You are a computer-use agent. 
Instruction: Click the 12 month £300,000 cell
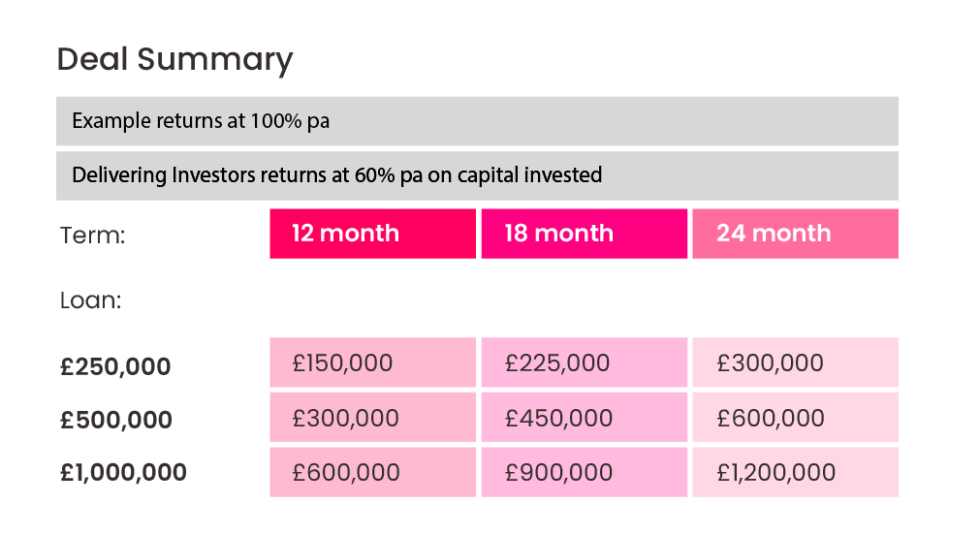[x=372, y=418]
